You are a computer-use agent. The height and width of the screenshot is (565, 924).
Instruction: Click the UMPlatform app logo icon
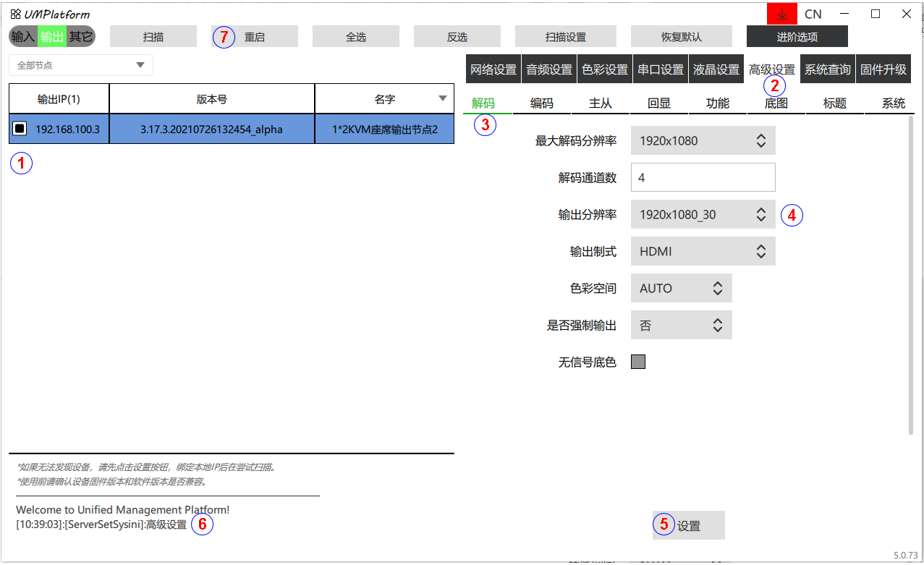coord(15,14)
